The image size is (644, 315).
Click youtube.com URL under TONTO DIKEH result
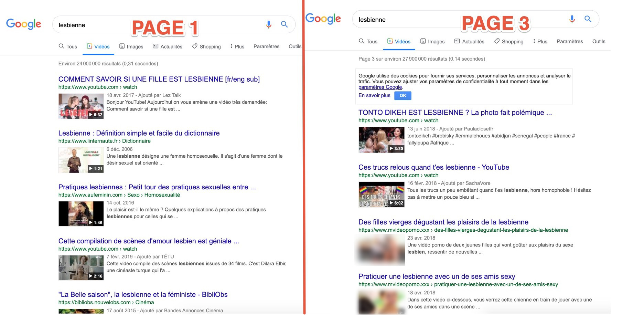coord(398,120)
